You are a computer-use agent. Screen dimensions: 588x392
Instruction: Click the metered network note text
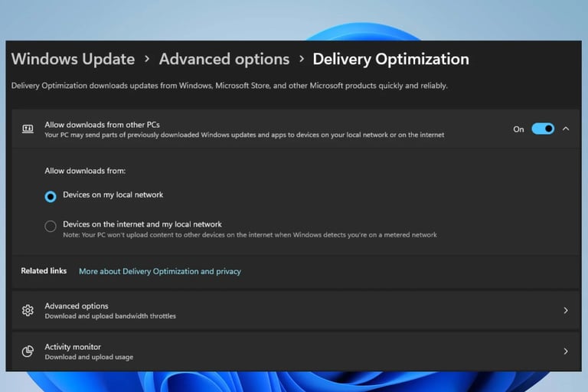point(250,235)
